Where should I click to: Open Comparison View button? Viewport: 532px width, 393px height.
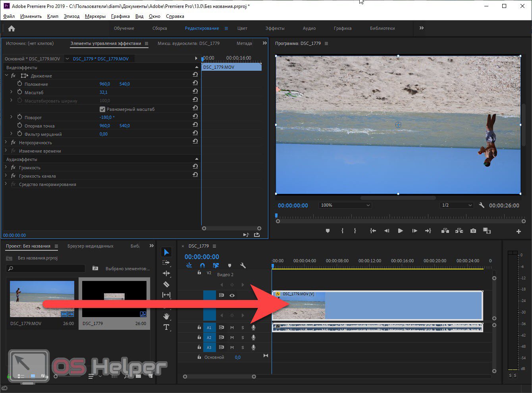pyautogui.click(x=487, y=231)
